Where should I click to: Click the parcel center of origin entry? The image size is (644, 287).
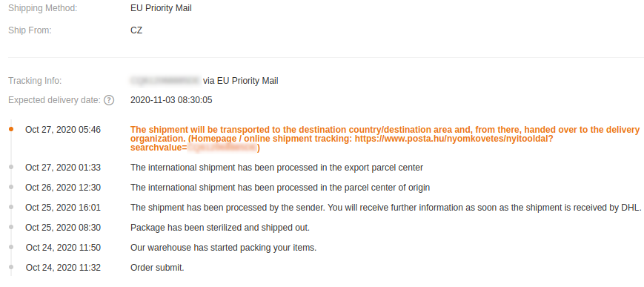(x=280, y=188)
